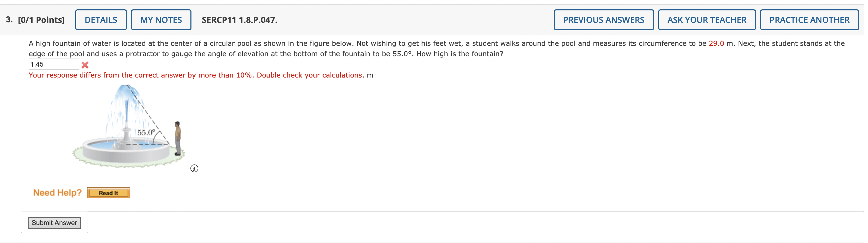Click PRACTICE ANOTHER version of problem
This screenshot has width=868, height=243.
point(809,20)
